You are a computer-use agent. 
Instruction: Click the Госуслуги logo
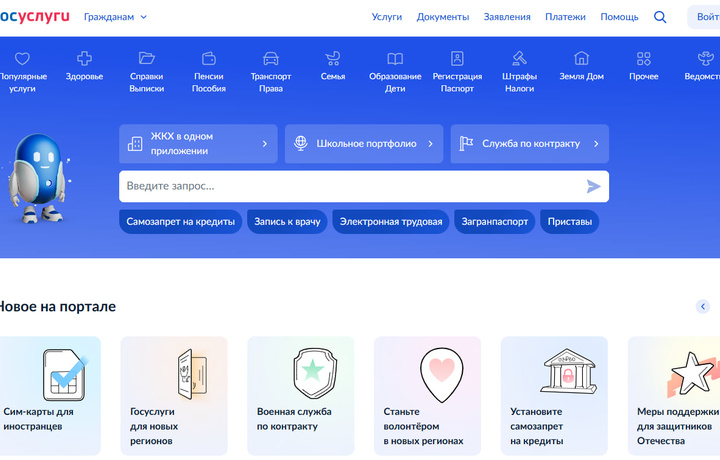coord(34,17)
